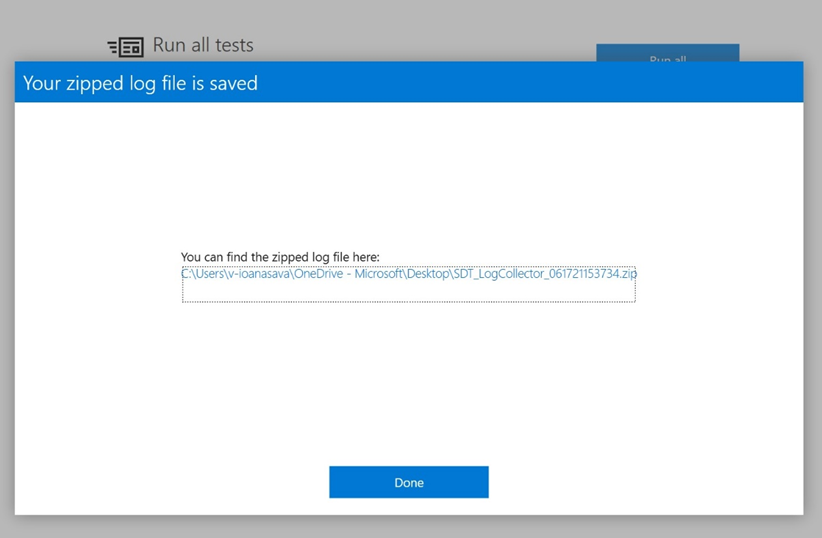This screenshot has width=822, height=538.
Task: Click the 'OneDrive - Microsoft' path segment
Action: pos(346,273)
